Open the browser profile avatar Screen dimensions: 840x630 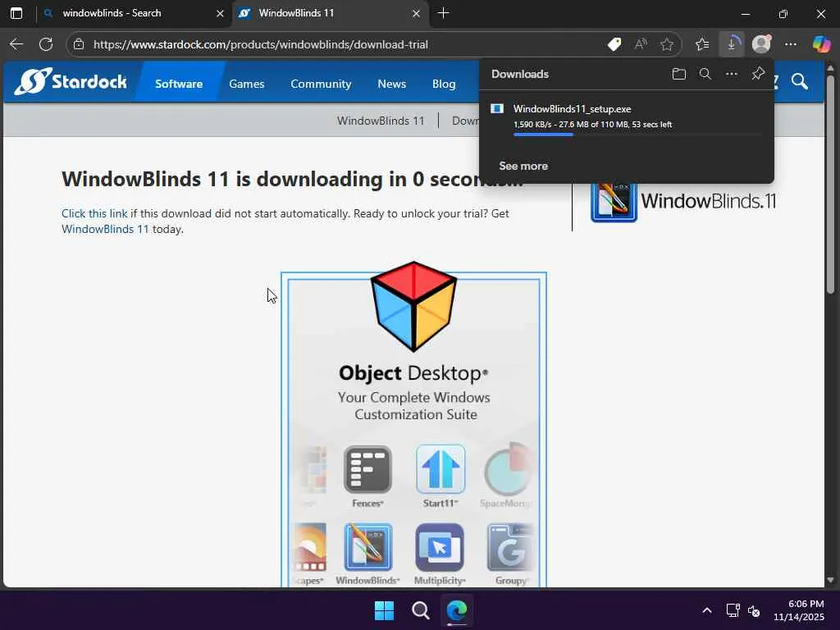[x=761, y=44]
